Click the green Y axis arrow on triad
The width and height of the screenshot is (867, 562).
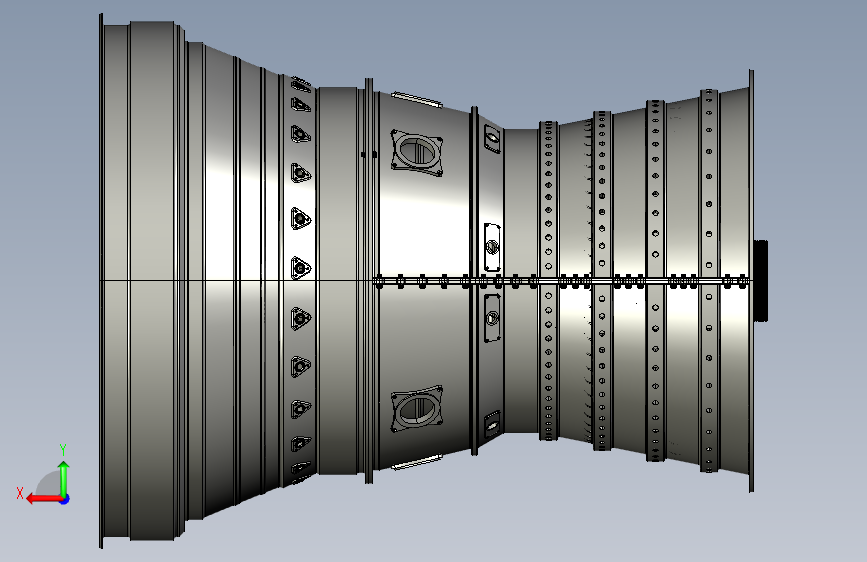point(64,479)
